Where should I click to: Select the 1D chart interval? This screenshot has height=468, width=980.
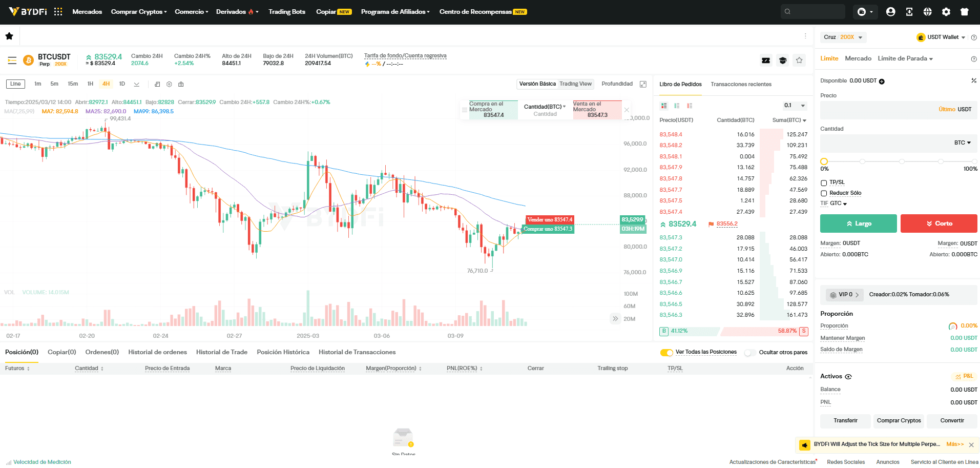point(122,84)
